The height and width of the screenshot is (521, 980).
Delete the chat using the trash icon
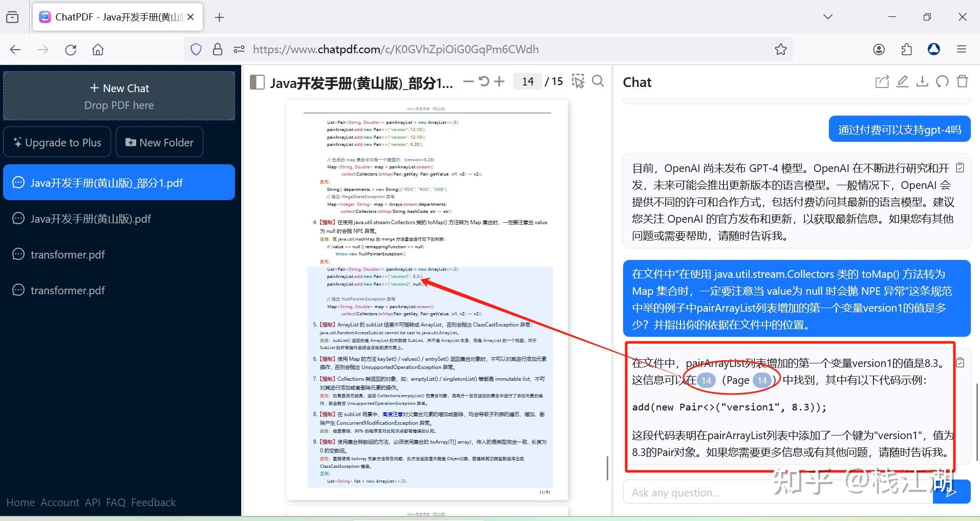(962, 81)
